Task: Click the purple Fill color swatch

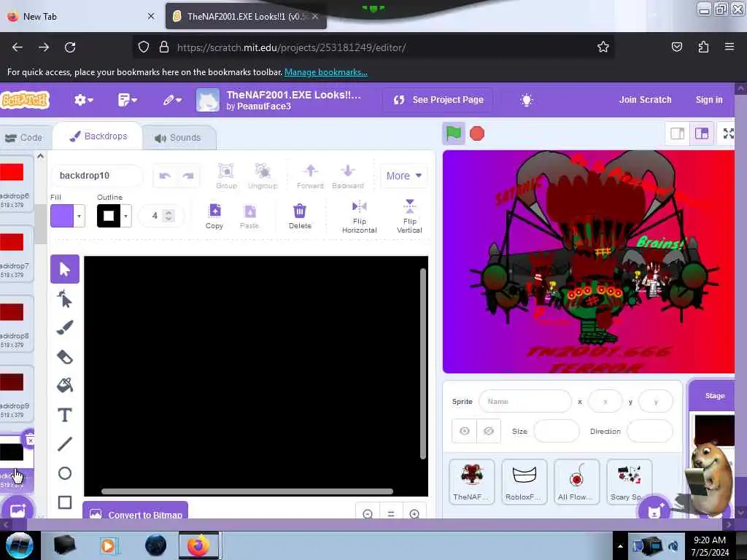Action: (x=62, y=216)
